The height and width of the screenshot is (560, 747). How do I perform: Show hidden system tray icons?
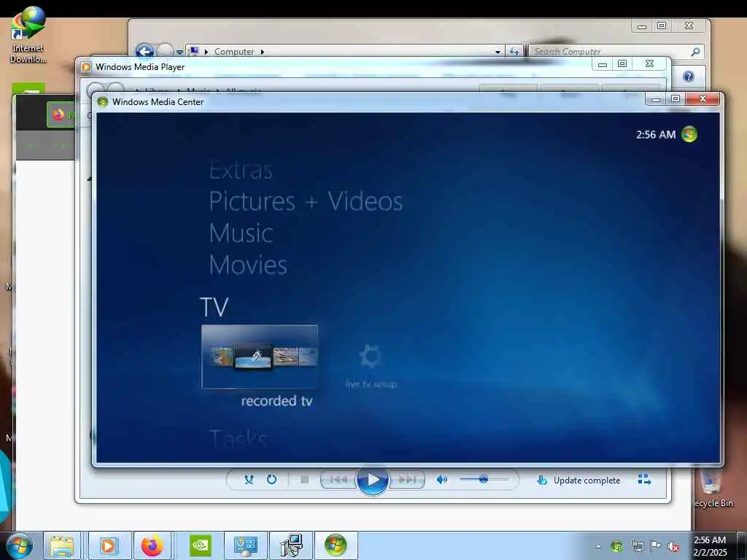point(598,547)
